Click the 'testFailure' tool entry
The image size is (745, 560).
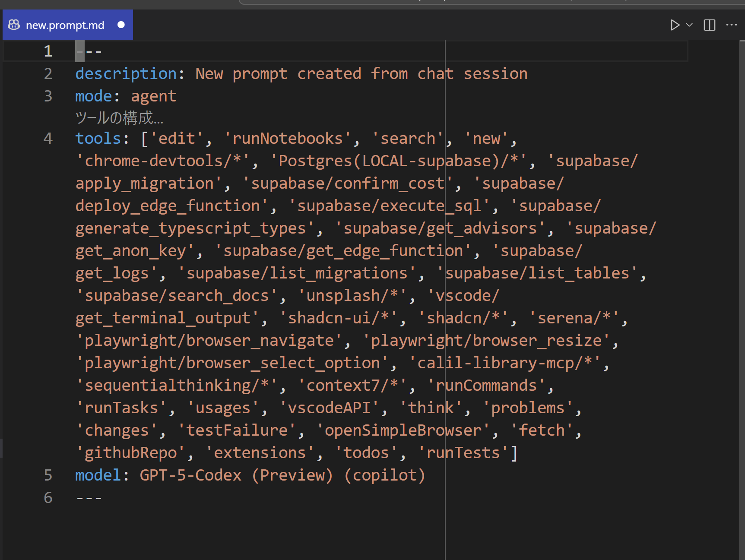coord(237,430)
